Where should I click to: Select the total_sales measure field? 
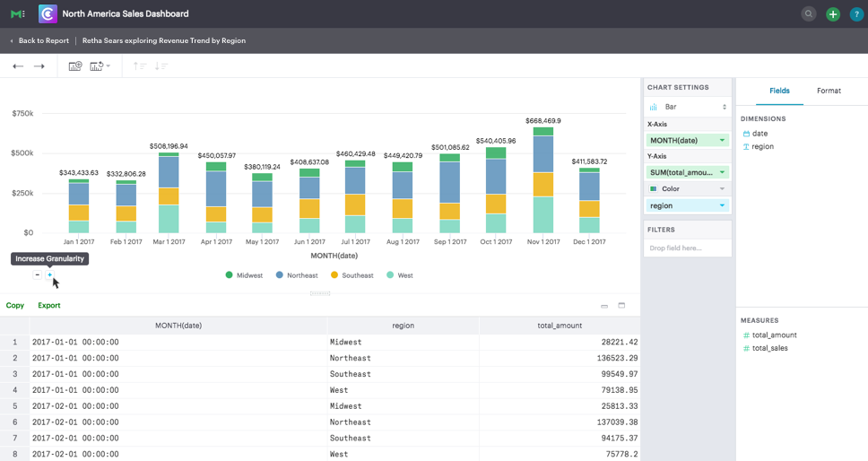(766, 348)
